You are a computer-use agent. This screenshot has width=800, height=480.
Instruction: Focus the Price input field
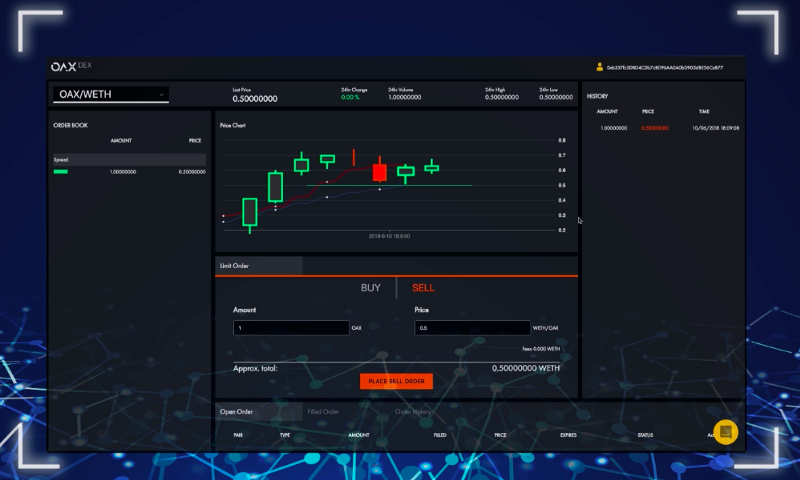[472, 327]
